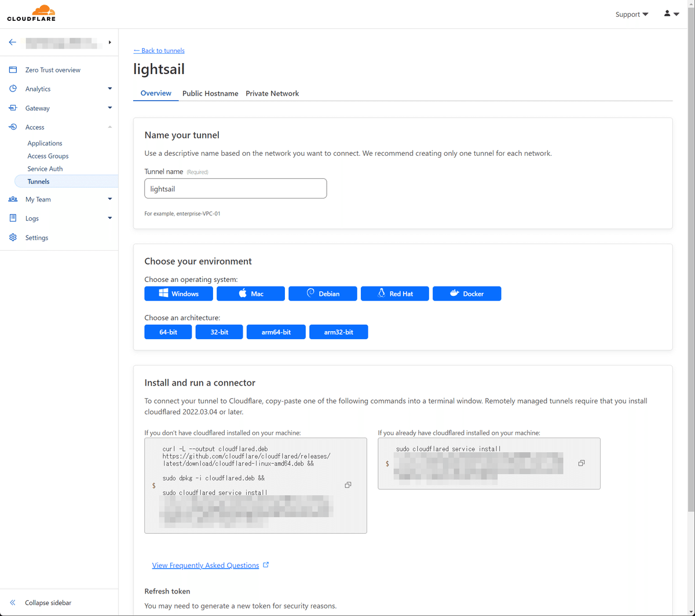The image size is (695, 616).
Task: Copy the curl install command
Action: tap(348, 485)
